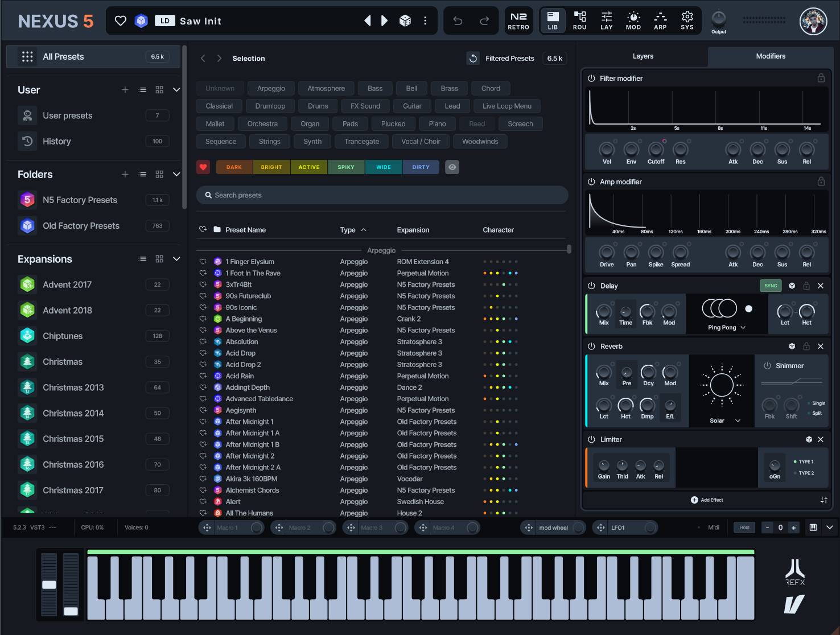Click the Search presets field

pos(382,195)
